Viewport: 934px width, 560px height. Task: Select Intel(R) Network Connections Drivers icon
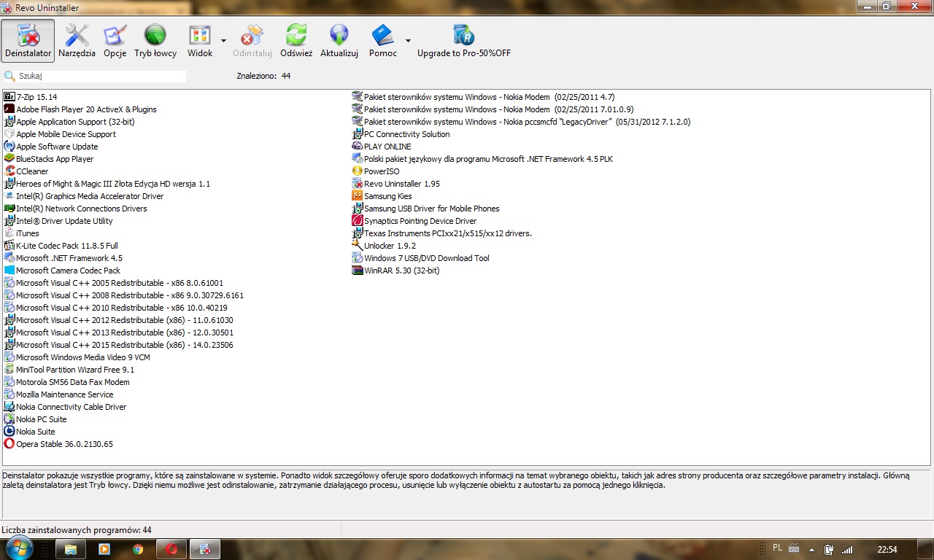tap(9, 208)
